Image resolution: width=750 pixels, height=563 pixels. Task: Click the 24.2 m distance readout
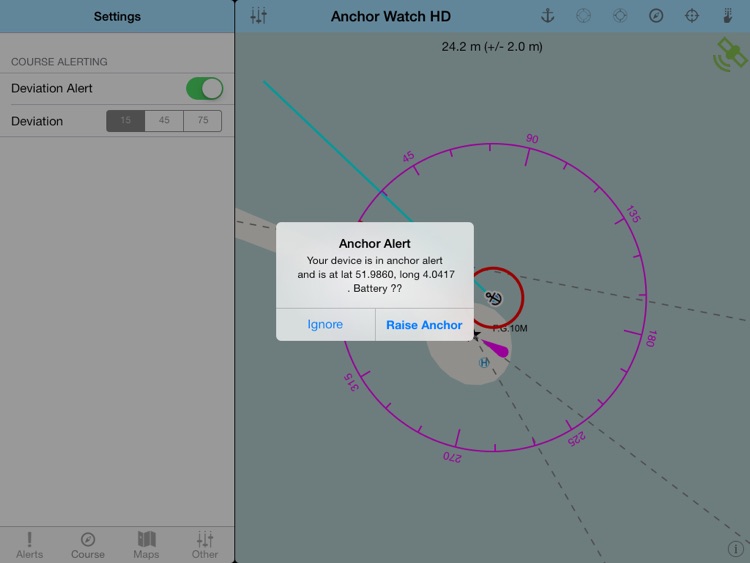(x=492, y=46)
